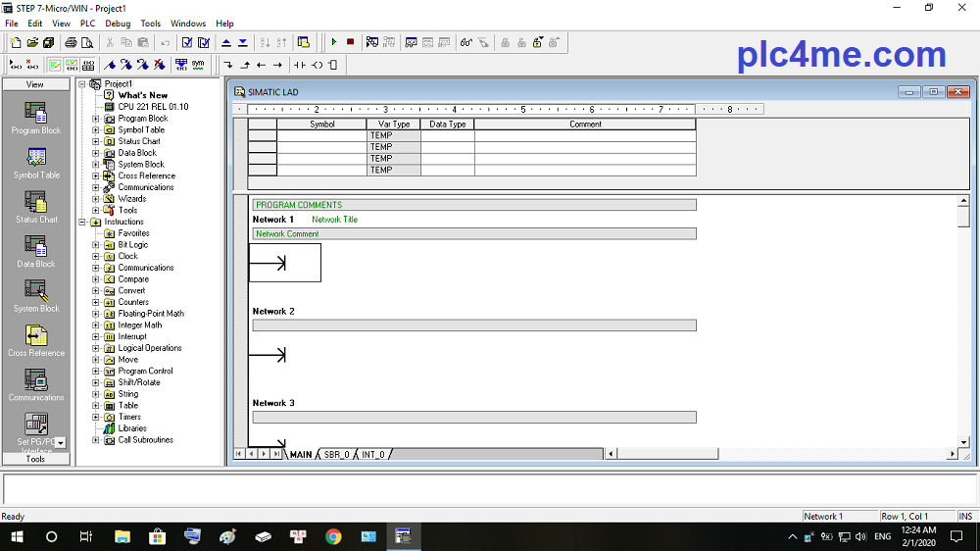
Task: Collapse the Instructions tree node
Action: click(83, 223)
